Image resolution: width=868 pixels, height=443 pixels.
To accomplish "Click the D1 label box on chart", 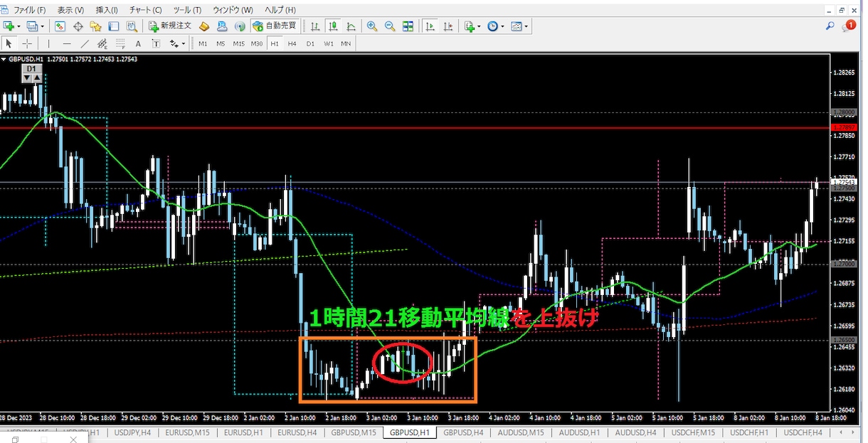I will pos(32,69).
